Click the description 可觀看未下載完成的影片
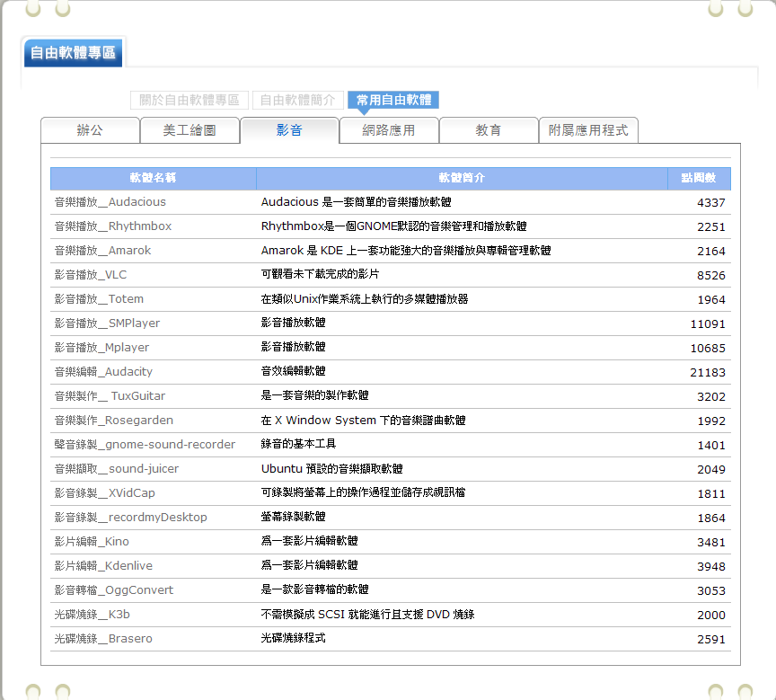Screen dimensions: 776x700 tap(321, 274)
